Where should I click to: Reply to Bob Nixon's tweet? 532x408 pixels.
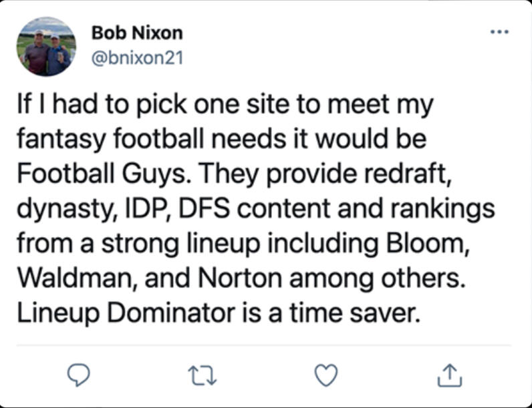pyautogui.click(x=78, y=375)
